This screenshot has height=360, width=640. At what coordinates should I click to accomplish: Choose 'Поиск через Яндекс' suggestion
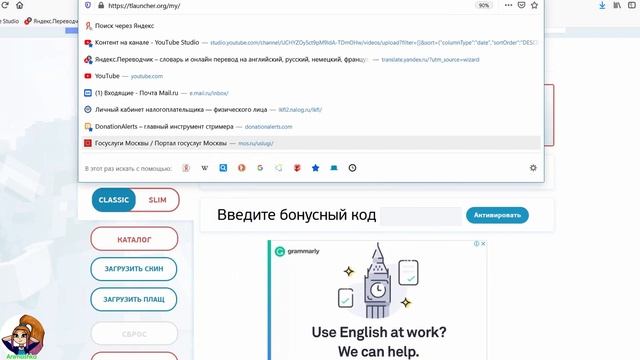click(x=311, y=26)
